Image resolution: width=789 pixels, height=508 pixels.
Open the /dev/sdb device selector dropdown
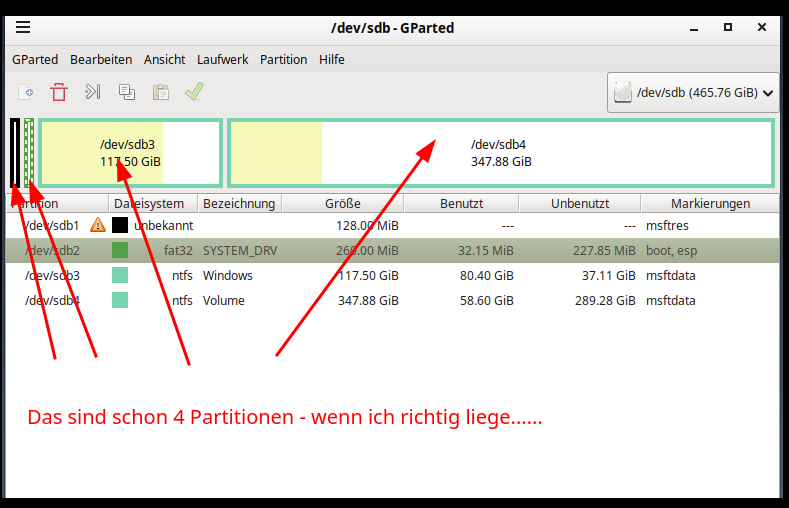click(693, 92)
